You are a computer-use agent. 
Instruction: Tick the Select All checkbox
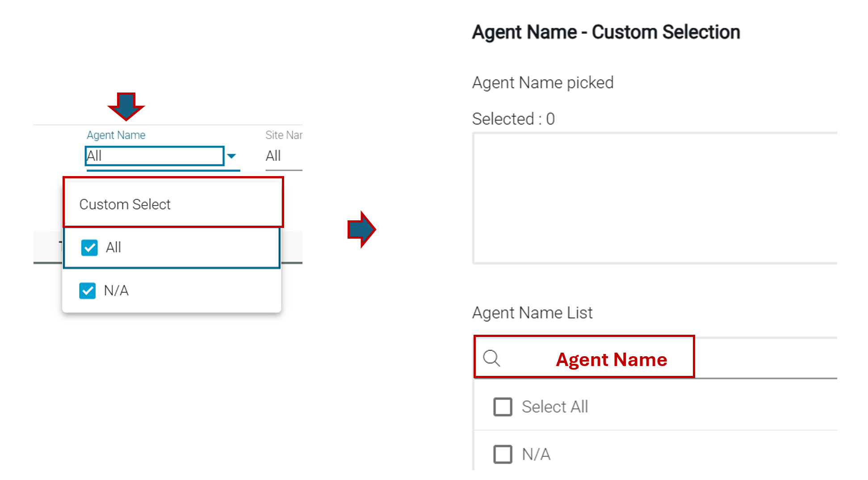[x=503, y=407]
